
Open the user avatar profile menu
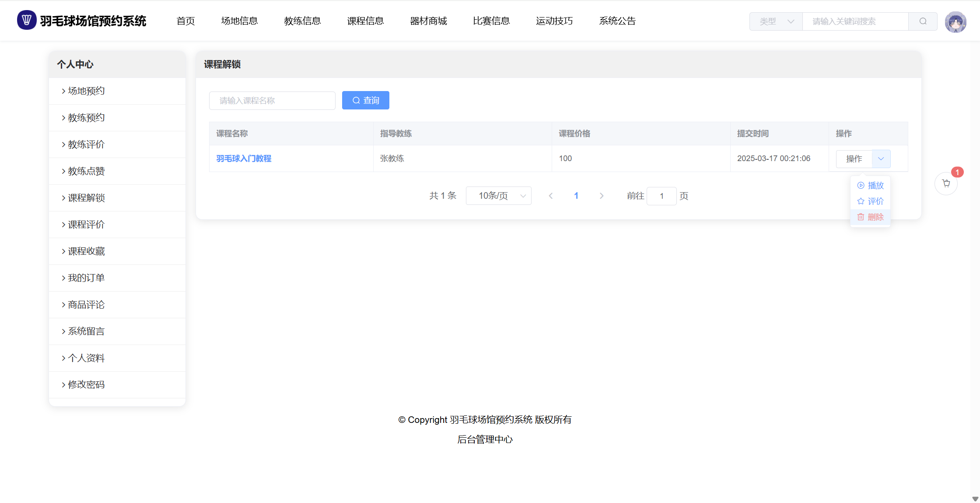point(955,22)
